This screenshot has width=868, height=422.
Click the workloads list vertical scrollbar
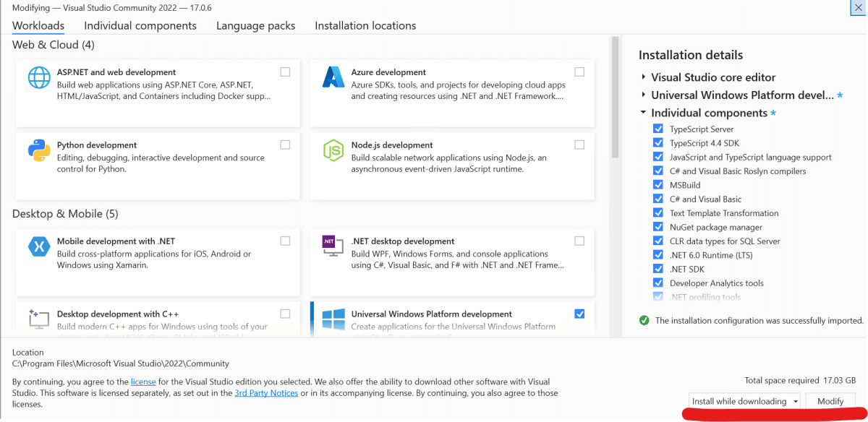(615, 98)
